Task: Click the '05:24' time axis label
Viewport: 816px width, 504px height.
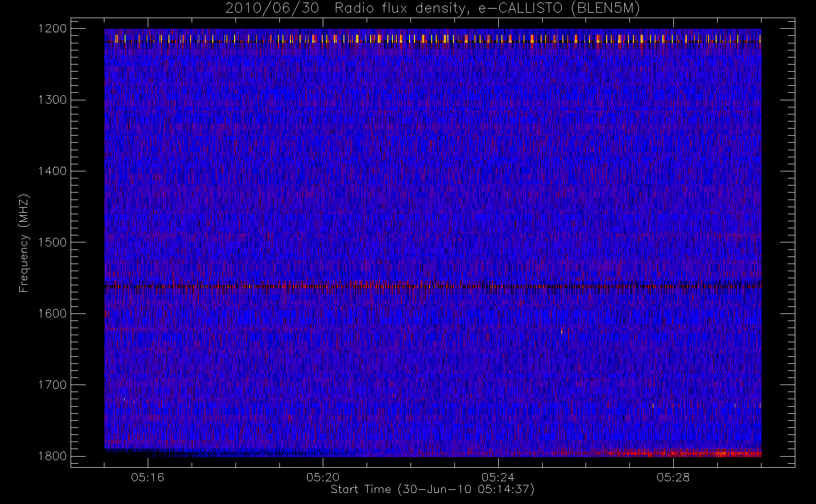Action: pos(498,477)
